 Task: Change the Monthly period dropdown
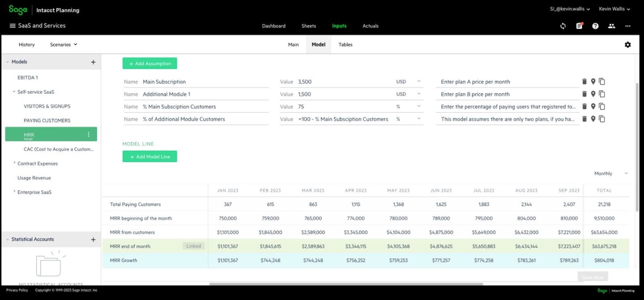pyautogui.click(x=610, y=173)
